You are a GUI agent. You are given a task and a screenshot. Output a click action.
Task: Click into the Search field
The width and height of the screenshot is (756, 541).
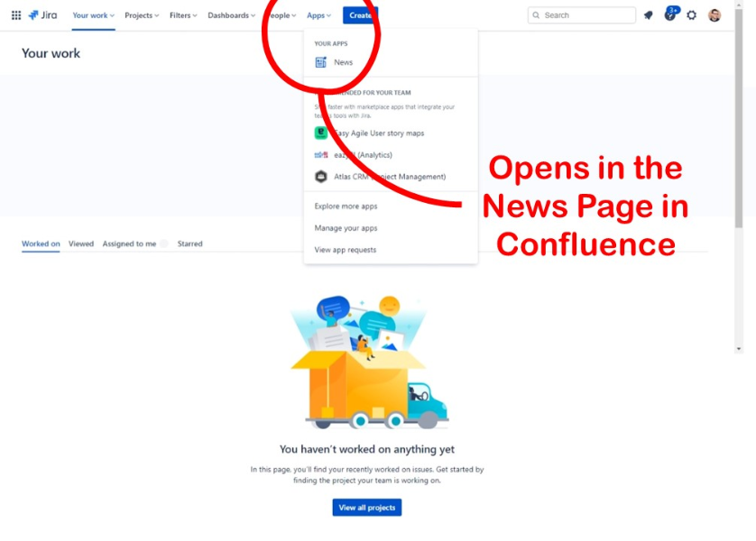582,15
